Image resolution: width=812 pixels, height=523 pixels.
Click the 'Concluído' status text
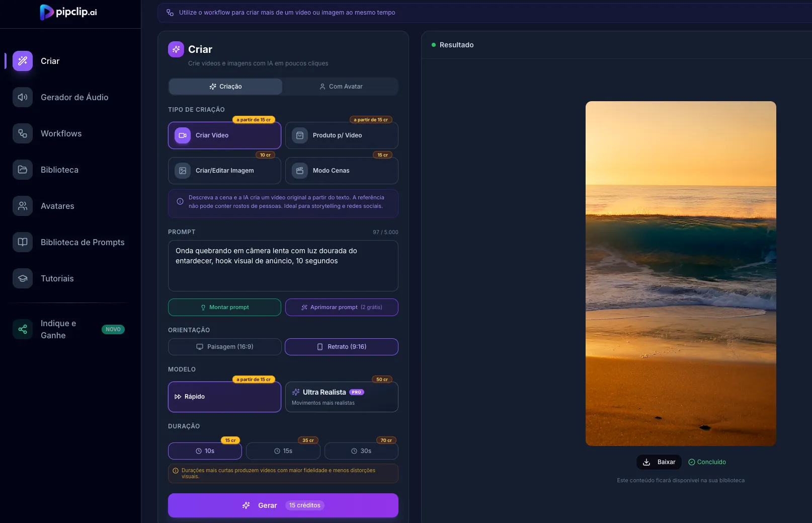(711, 462)
